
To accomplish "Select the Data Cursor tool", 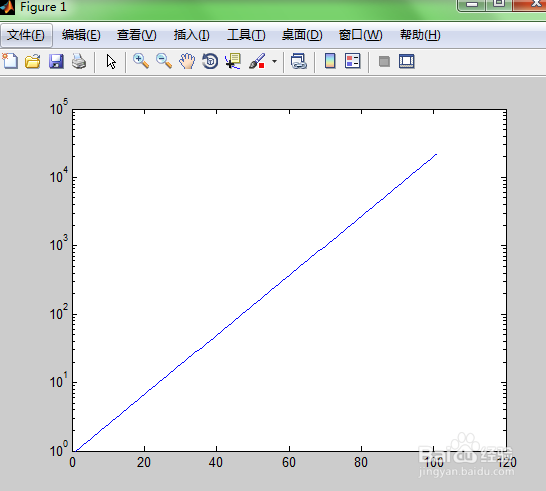I will [x=233, y=61].
